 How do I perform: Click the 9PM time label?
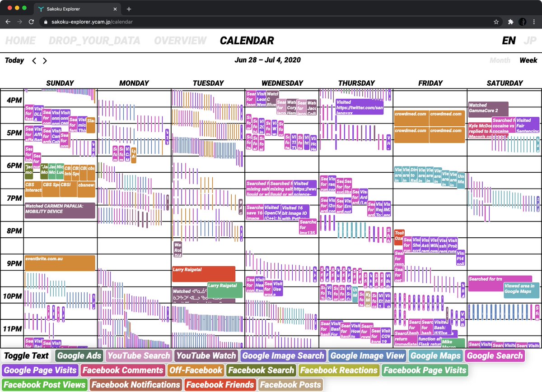point(14,263)
